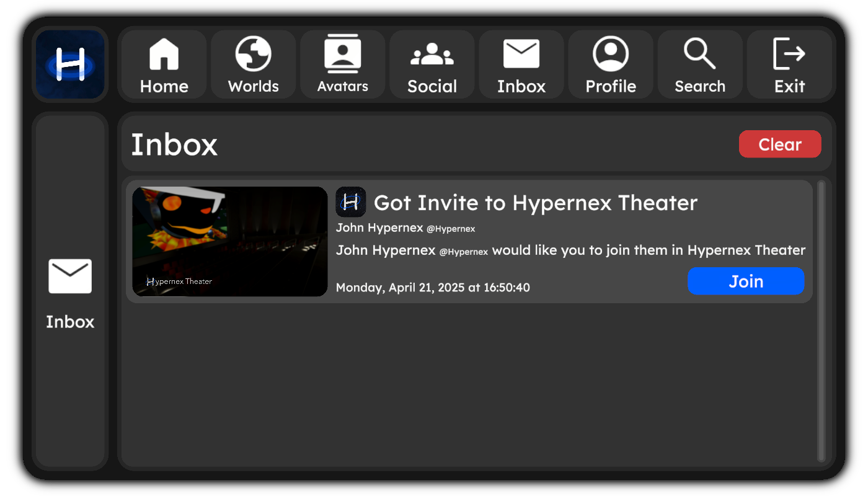Select the Inbox label in the left sidebar
This screenshot has width=868, height=496.
tap(70, 322)
